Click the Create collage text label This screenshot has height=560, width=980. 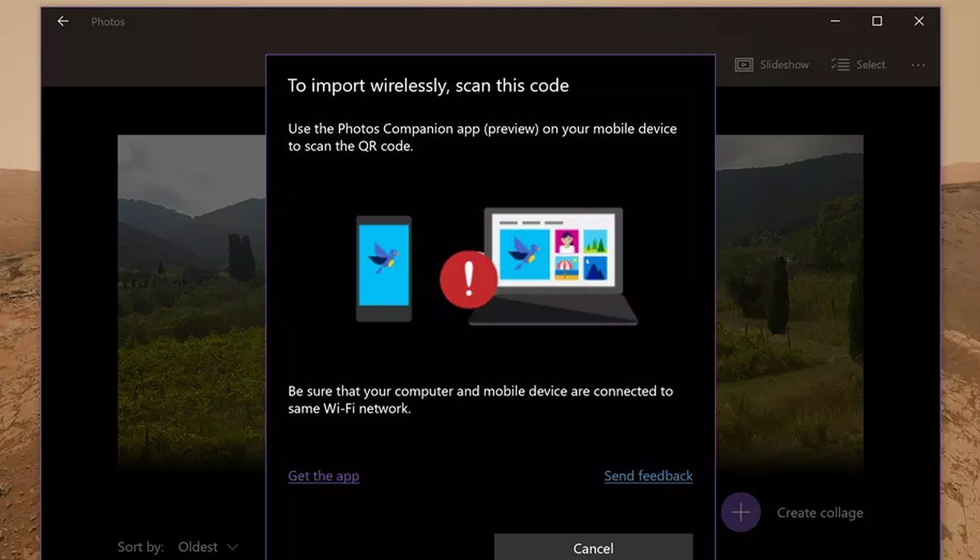point(819,512)
